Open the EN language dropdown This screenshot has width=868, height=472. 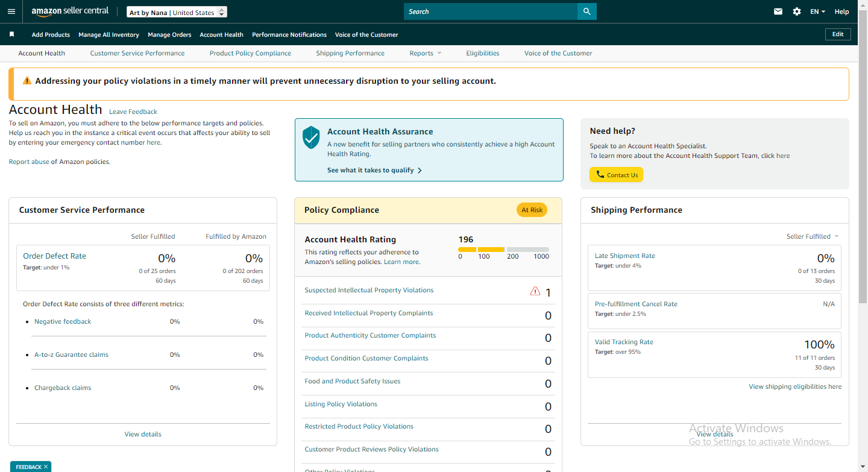coord(817,11)
